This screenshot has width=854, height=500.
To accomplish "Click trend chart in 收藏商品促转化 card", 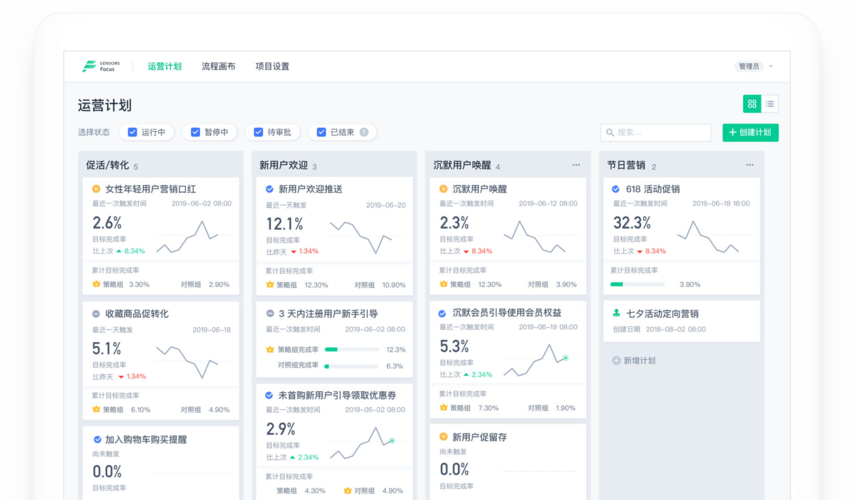I will 187,361.
